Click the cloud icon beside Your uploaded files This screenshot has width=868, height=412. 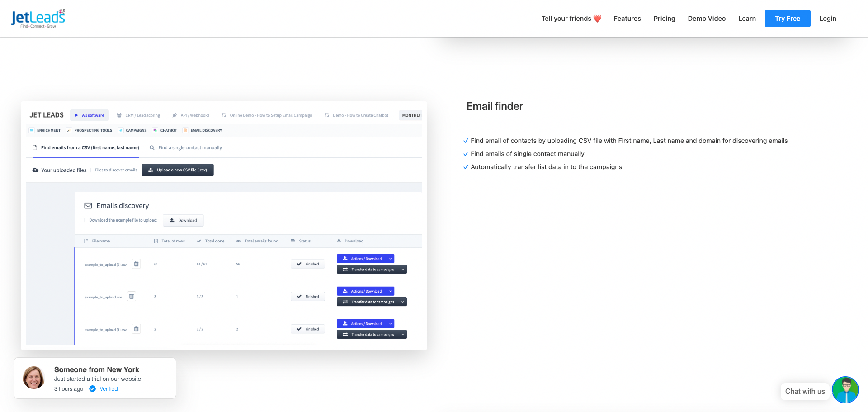point(35,170)
